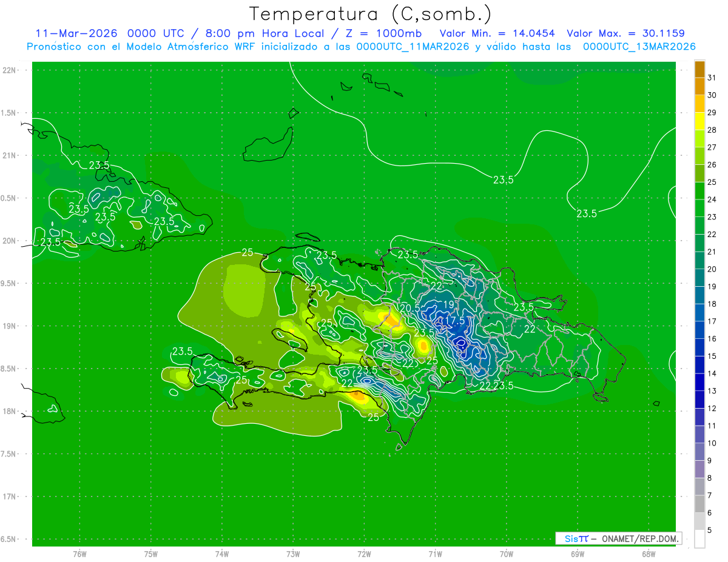Click the '69W' longitude axis label
This screenshot has width=728, height=562.
(578, 554)
